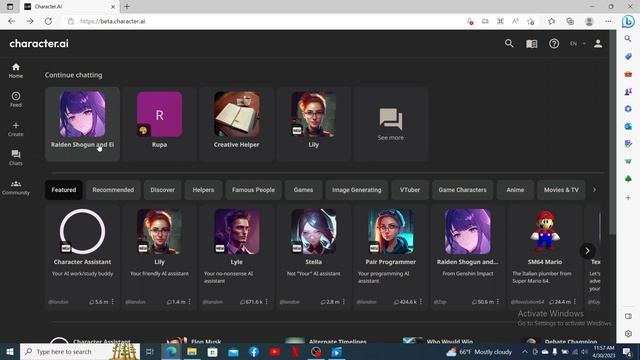Viewport: 640px width, 360px height.
Task: Open the options menu on the Pair Programmer card
Action: [x=421, y=302]
